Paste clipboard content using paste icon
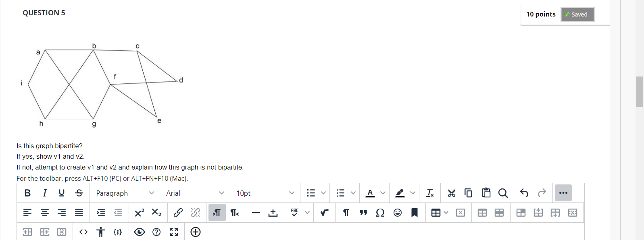 [486, 193]
